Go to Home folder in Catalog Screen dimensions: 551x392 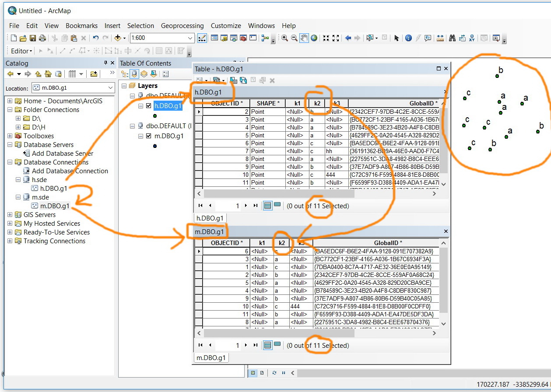point(48,74)
